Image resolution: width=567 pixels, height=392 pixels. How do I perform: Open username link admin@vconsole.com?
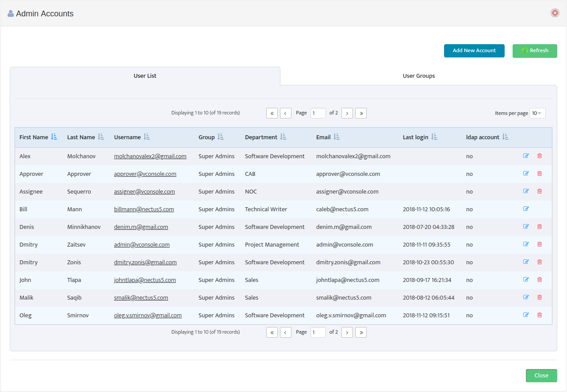click(142, 245)
